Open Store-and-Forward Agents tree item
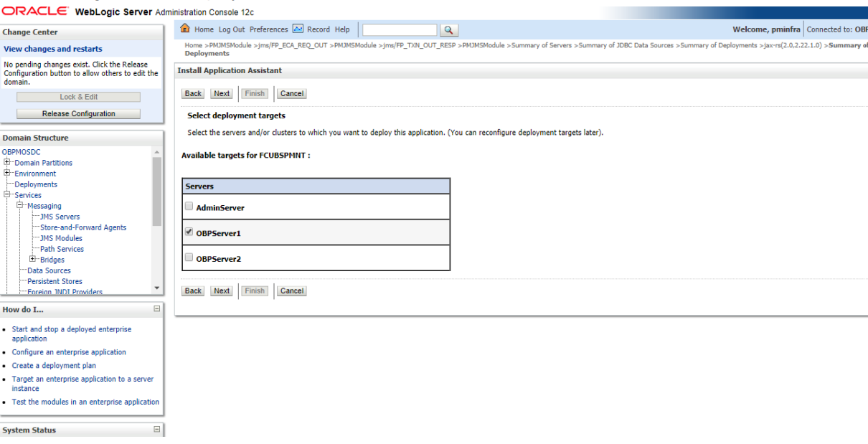 point(83,227)
